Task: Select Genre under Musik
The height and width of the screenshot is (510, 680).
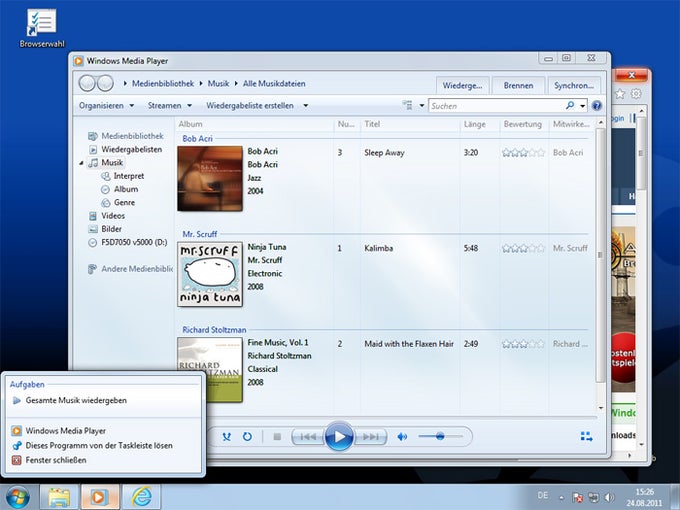Action: coord(118,203)
